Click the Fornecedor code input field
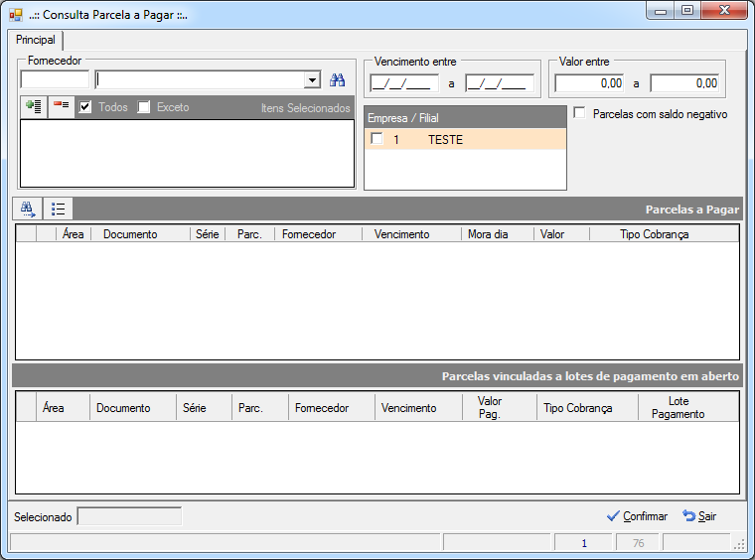The width and height of the screenshot is (755, 560). tap(55, 79)
